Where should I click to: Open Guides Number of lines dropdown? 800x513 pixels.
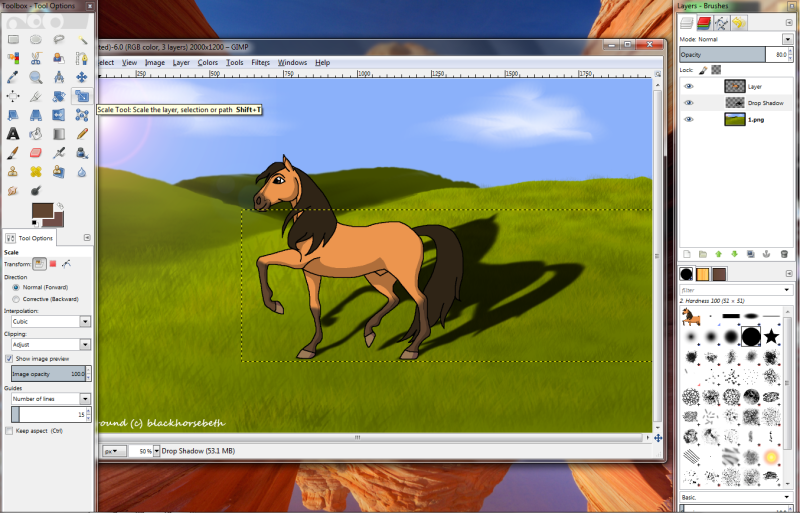click(51, 399)
